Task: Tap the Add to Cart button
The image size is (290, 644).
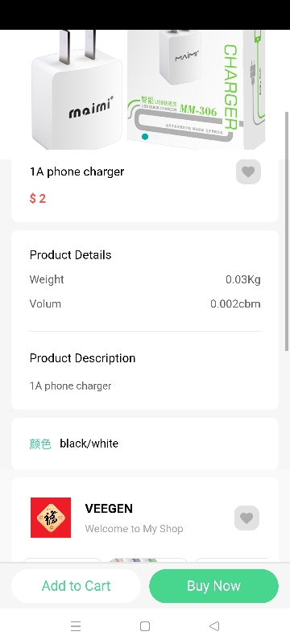Action: 76,586
